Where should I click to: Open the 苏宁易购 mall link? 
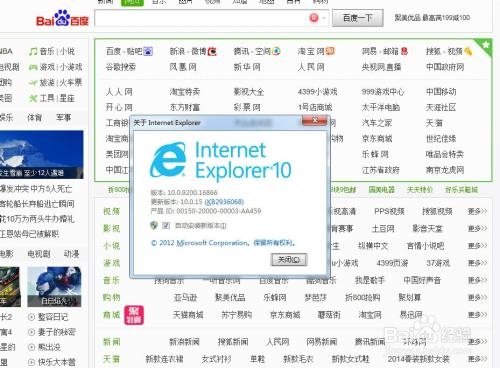[236, 315]
